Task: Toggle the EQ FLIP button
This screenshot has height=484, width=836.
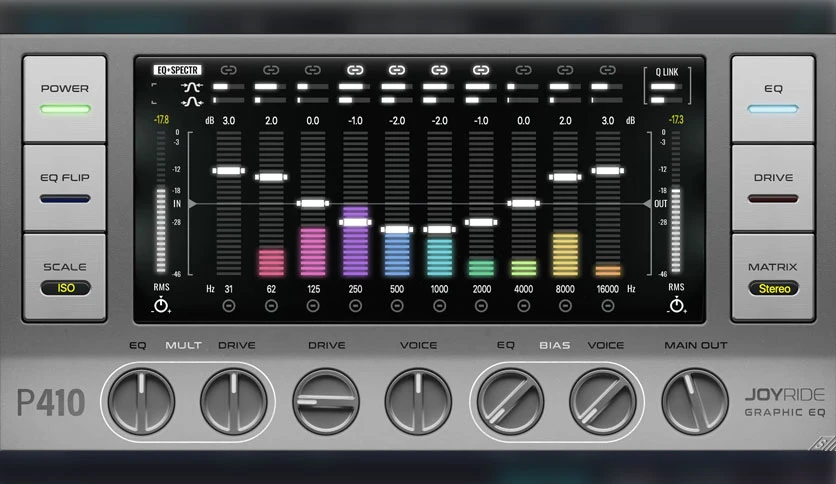Action: pos(65,188)
